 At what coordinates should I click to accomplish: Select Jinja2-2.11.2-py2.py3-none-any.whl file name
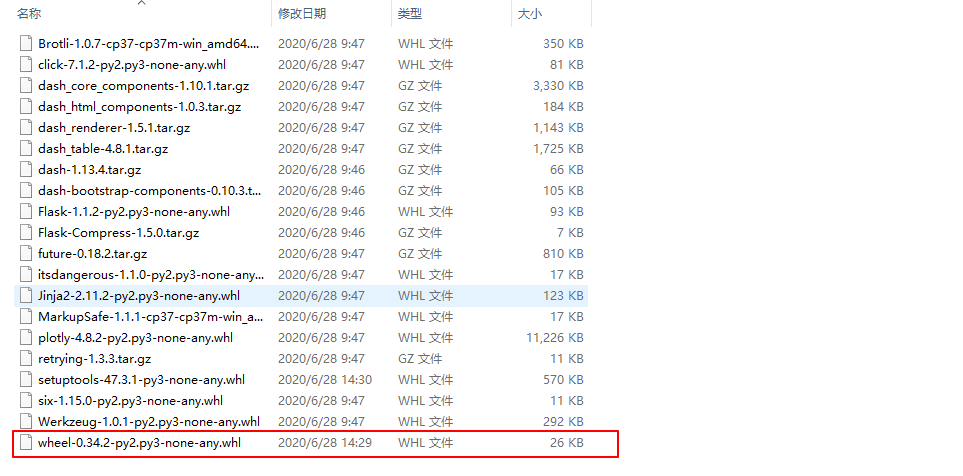pyautogui.click(x=139, y=295)
